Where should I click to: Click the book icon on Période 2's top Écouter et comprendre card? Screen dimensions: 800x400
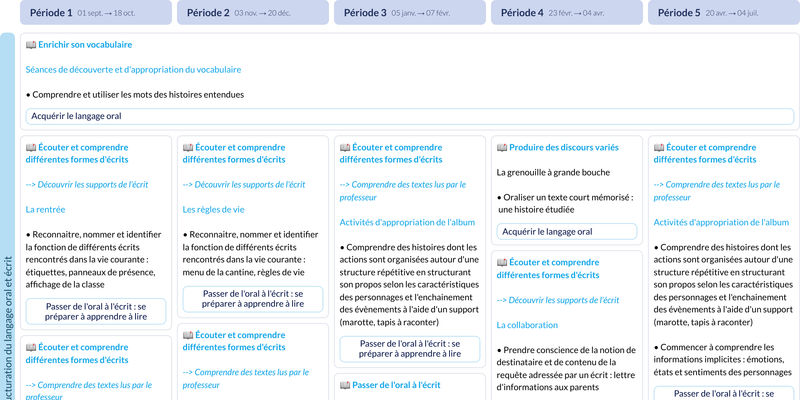click(188, 147)
